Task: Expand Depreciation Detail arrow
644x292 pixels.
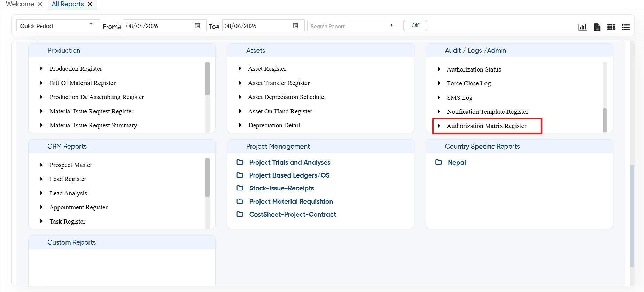Action: tap(240, 125)
